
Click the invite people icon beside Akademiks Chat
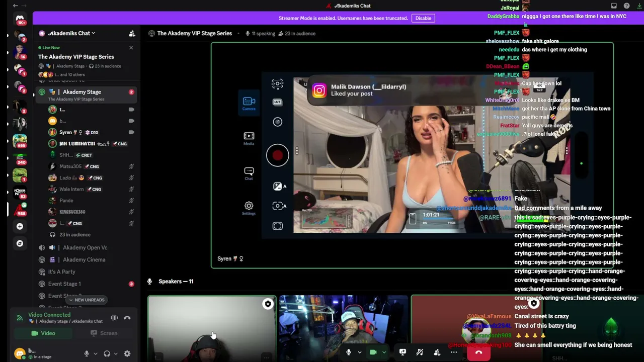(132, 33)
